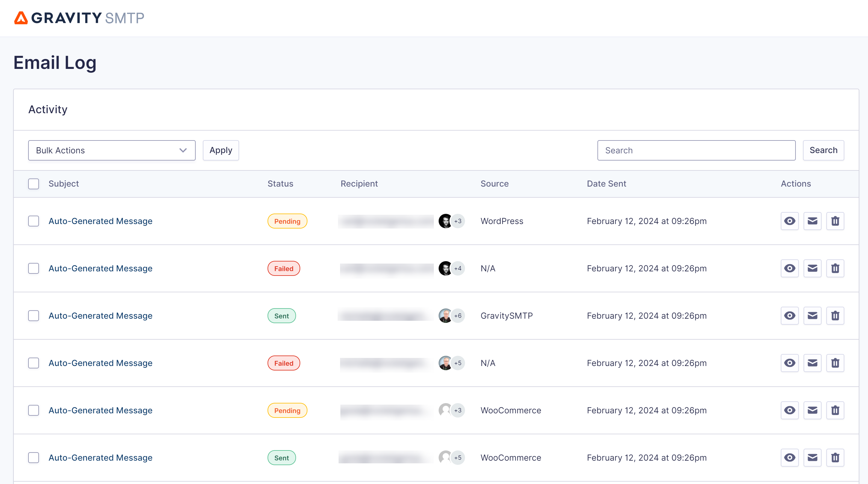The width and height of the screenshot is (868, 484).
Task: Sort by the Recipient column header
Action: pos(359,184)
